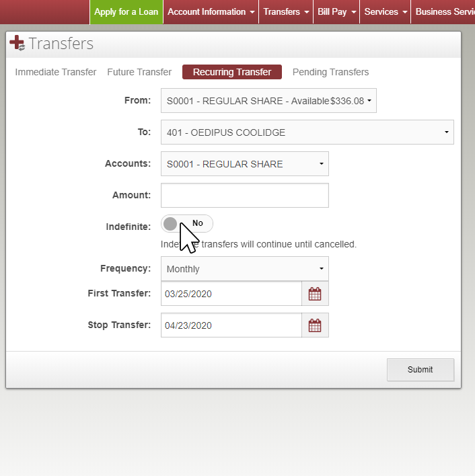This screenshot has width=475, height=476.
Task: Expand the From account dropdown
Action: click(268, 101)
